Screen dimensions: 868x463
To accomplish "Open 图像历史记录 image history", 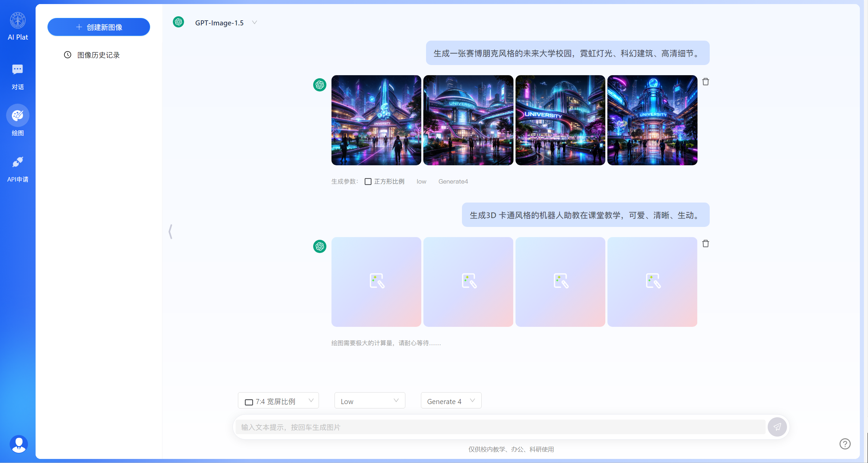I will tap(98, 55).
